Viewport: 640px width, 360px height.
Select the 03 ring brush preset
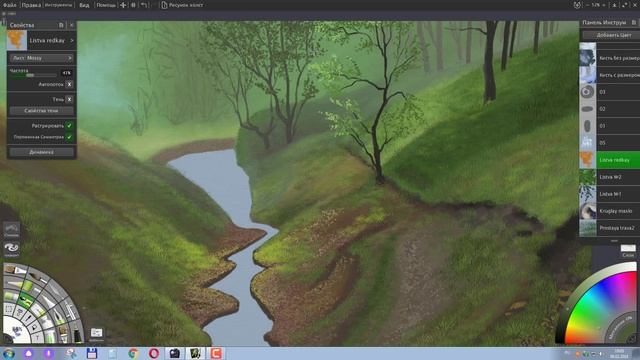[x=610, y=92]
